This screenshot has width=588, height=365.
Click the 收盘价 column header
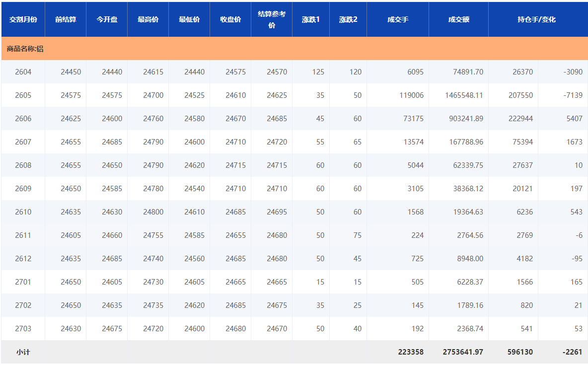230,19
